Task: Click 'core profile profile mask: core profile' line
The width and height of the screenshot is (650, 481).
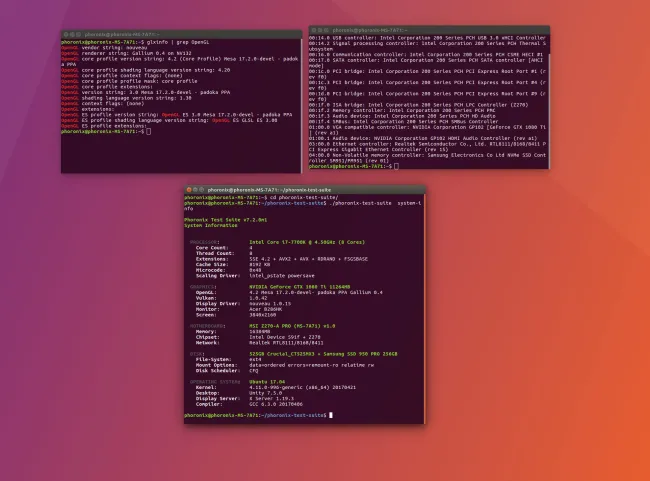Action: click(129, 81)
